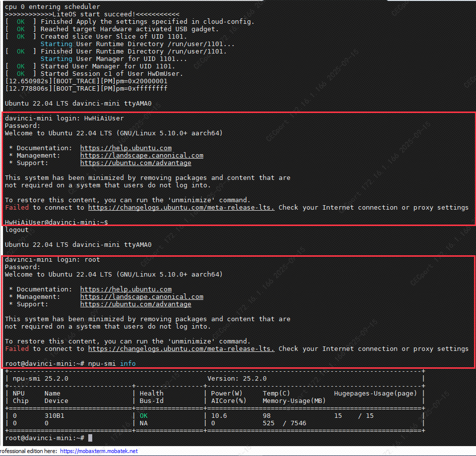This screenshot has height=456, width=476.
Task: Click the 'logout' line in terminal
Action: [x=17, y=230]
